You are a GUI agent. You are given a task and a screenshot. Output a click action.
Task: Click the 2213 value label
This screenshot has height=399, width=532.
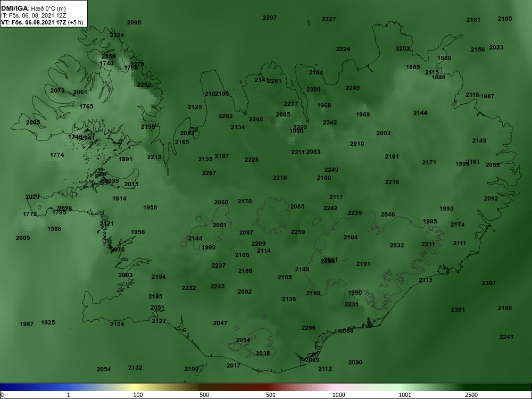click(154, 157)
